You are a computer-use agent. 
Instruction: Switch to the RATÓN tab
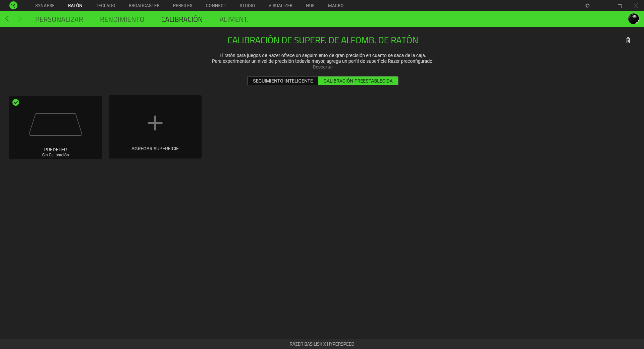(x=75, y=6)
